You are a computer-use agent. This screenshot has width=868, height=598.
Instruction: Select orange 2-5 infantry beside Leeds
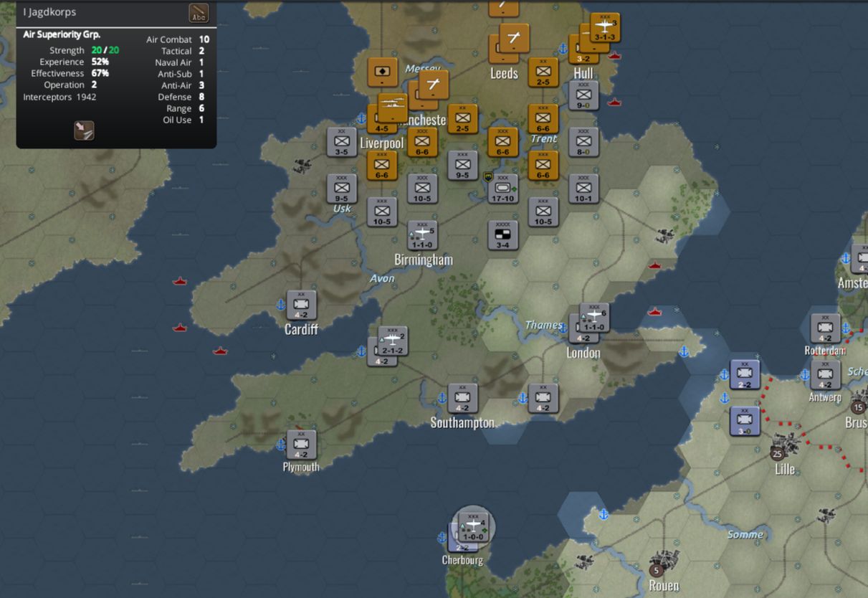(543, 72)
